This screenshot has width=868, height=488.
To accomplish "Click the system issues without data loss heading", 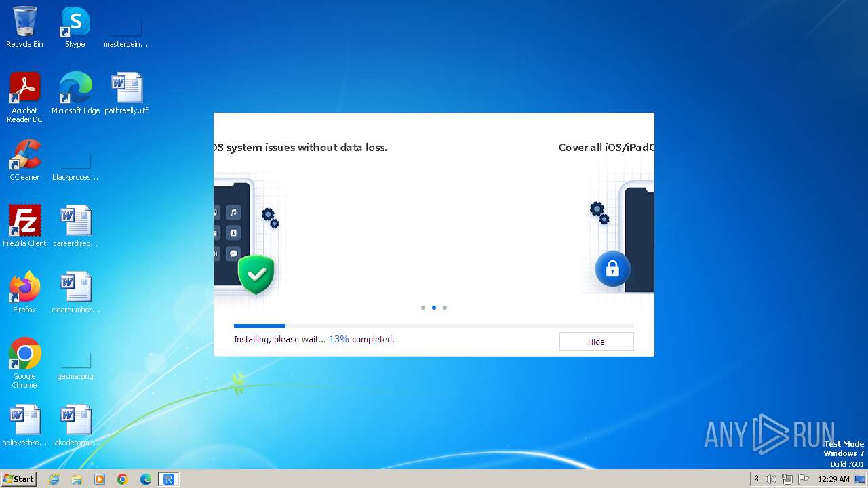I will [300, 147].
